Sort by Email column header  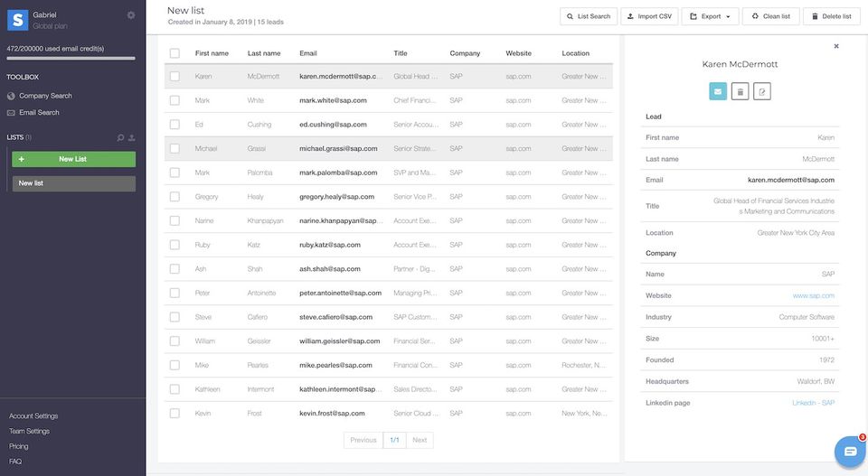coord(308,53)
